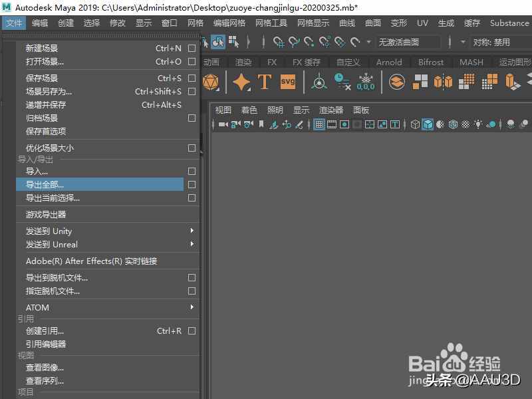Open option box for 场景另存为
Image resolution: width=532 pixels, height=399 pixels.
click(x=192, y=91)
